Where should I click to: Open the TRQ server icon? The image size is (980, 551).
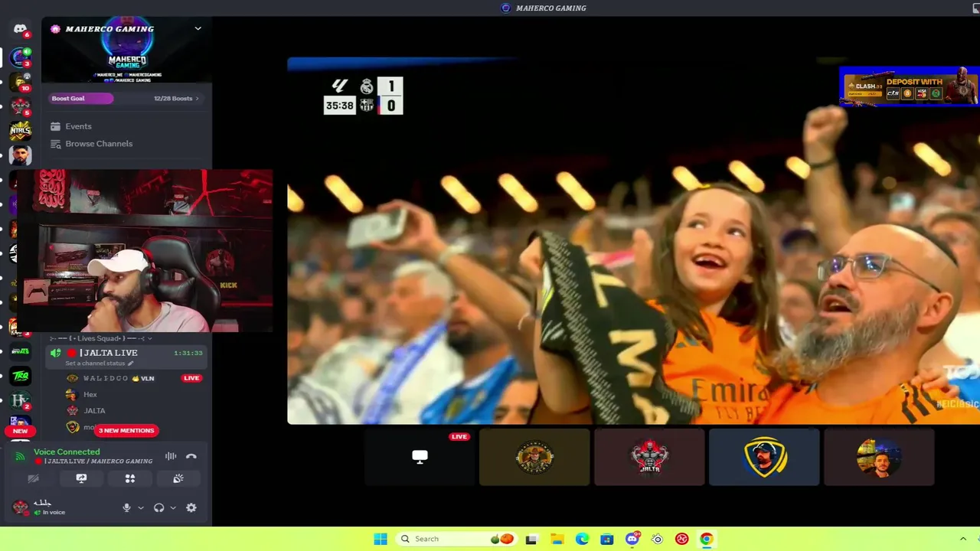[20, 376]
